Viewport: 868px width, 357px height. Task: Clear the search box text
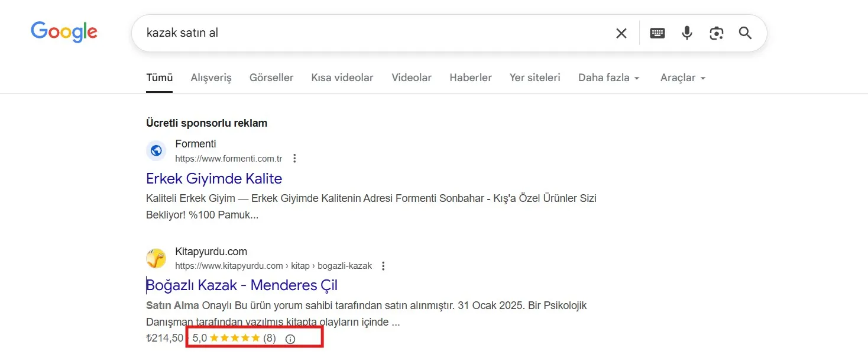pyautogui.click(x=621, y=33)
